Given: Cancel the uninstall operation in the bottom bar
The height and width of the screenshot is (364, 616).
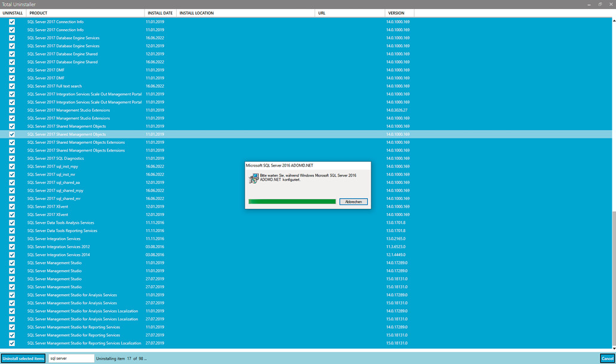Looking at the screenshot, I should [x=608, y=359].
